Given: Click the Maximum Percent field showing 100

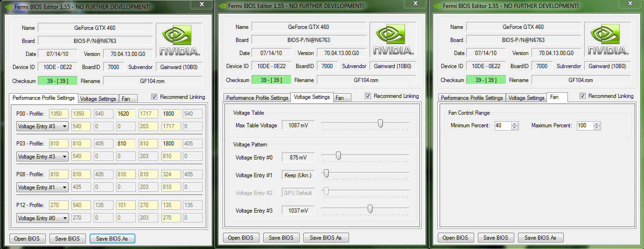Looking at the screenshot, I should click(585, 125).
